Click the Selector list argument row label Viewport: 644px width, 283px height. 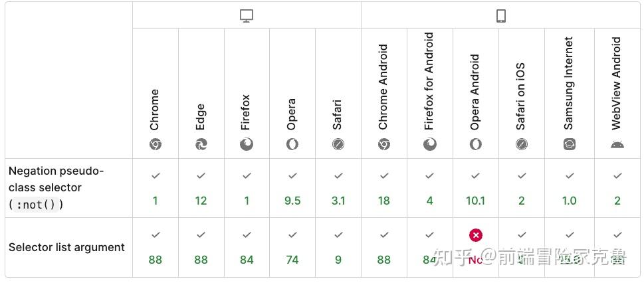click(x=66, y=247)
